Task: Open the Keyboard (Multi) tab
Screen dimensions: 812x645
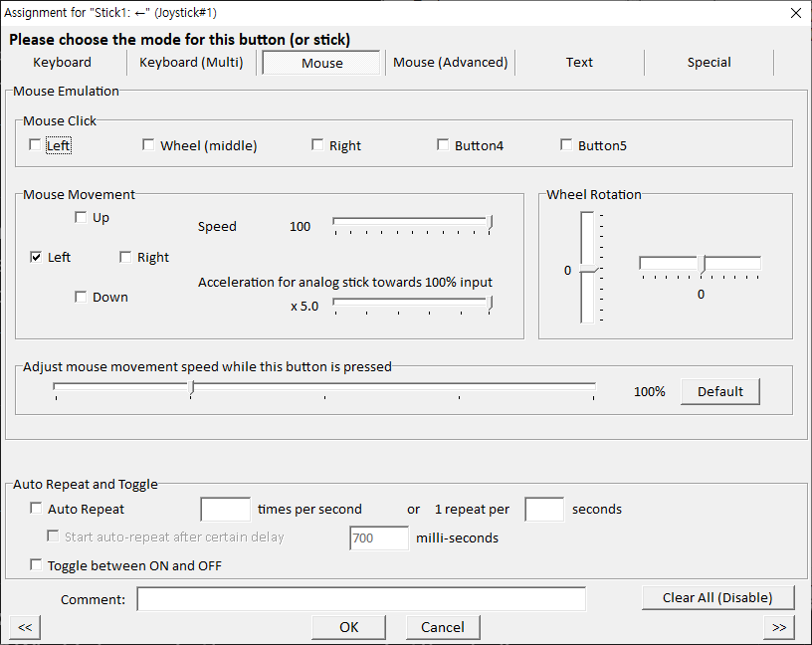Action: [x=191, y=63]
